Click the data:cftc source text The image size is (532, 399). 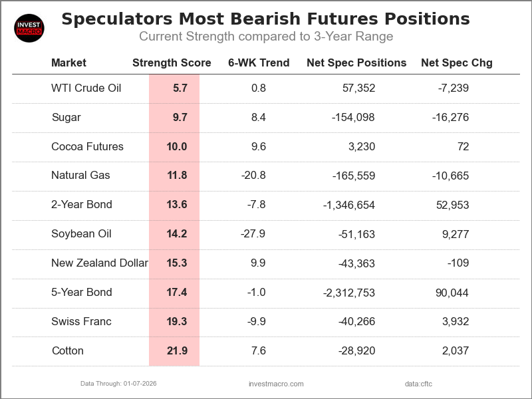click(418, 384)
